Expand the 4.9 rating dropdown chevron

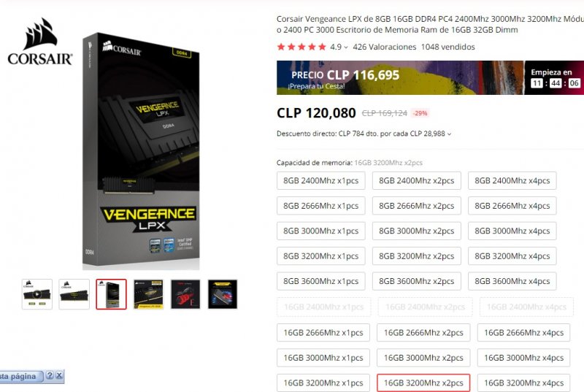346,47
